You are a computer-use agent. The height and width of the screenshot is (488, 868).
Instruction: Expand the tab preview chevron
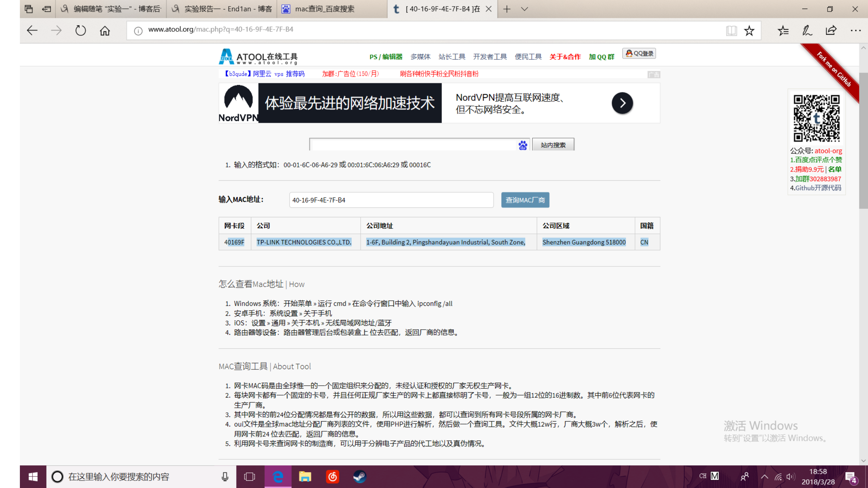pyautogui.click(x=524, y=9)
